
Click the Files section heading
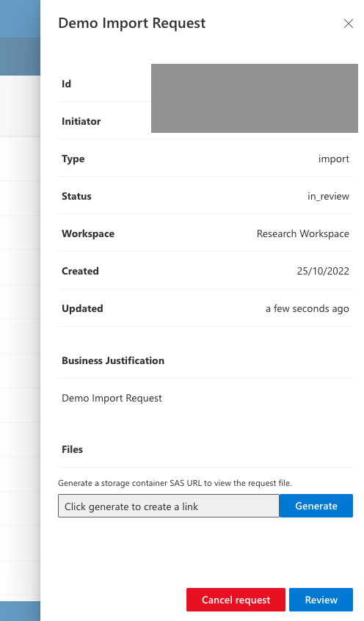[x=72, y=449]
